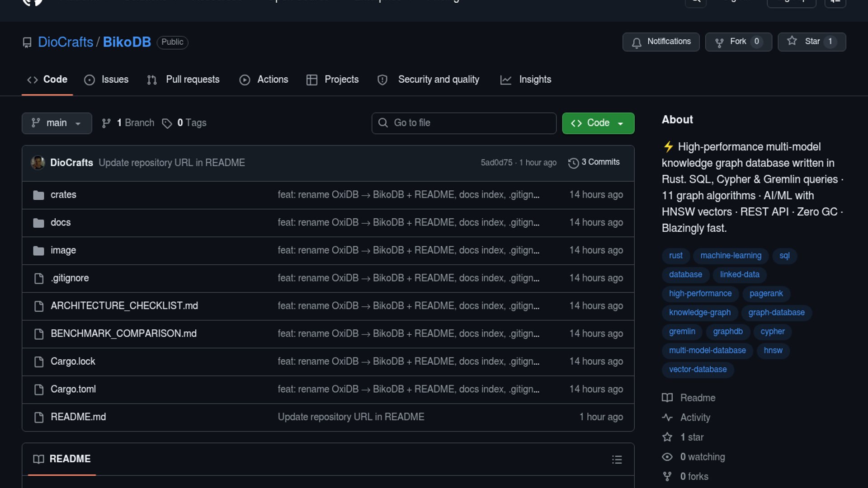Image resolution: width=868 pixels, height=488 pixels.
Task: Star the BikoDB repository
Action: (x=811, y=42)
